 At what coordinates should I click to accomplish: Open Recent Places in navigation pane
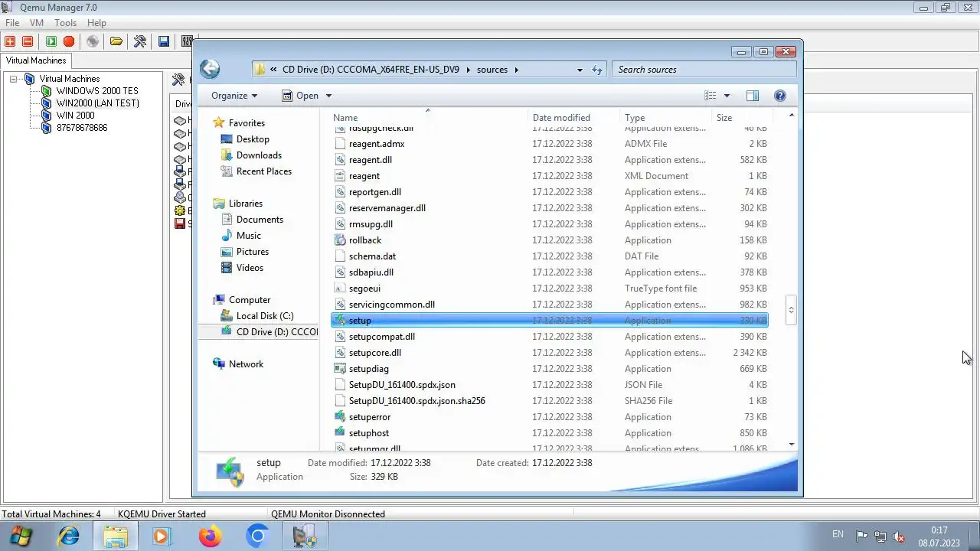pyautogui.click(x=263, y=171)
